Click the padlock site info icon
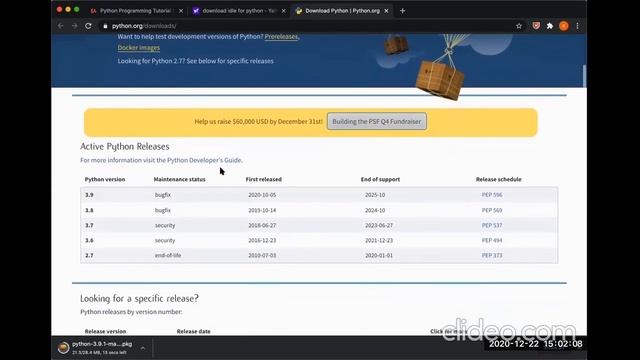Viewport: 640px width, 360px height. [x=105, y=26]
